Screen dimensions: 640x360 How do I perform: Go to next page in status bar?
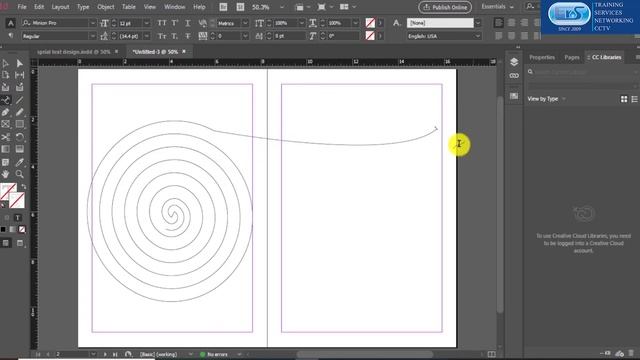click(x=105, y=354)
